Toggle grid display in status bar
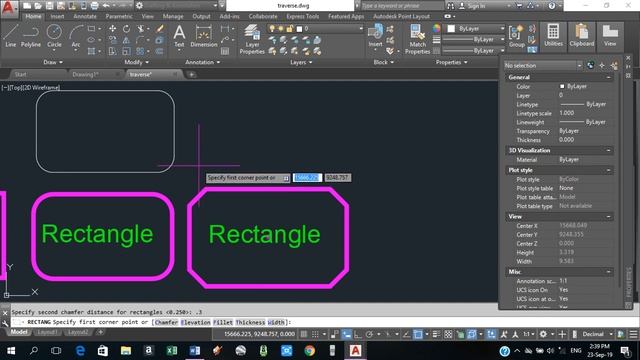 pyautogui.click(x=304, y=334)
